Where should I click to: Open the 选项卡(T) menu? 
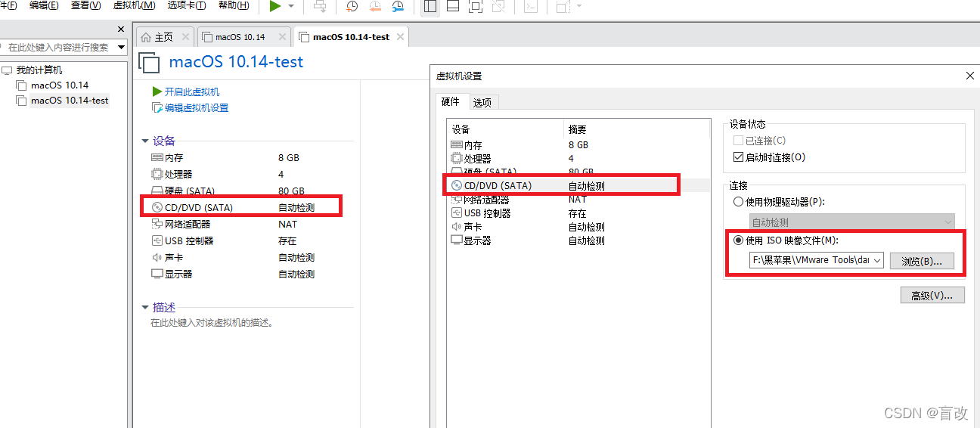pyautogui.click(x=187, y=5)
